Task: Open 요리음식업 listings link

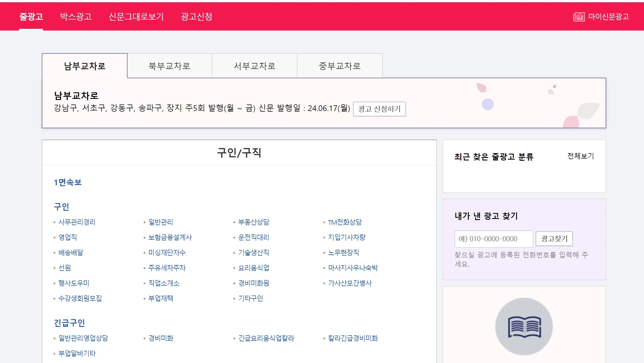Action: point(253,268)
